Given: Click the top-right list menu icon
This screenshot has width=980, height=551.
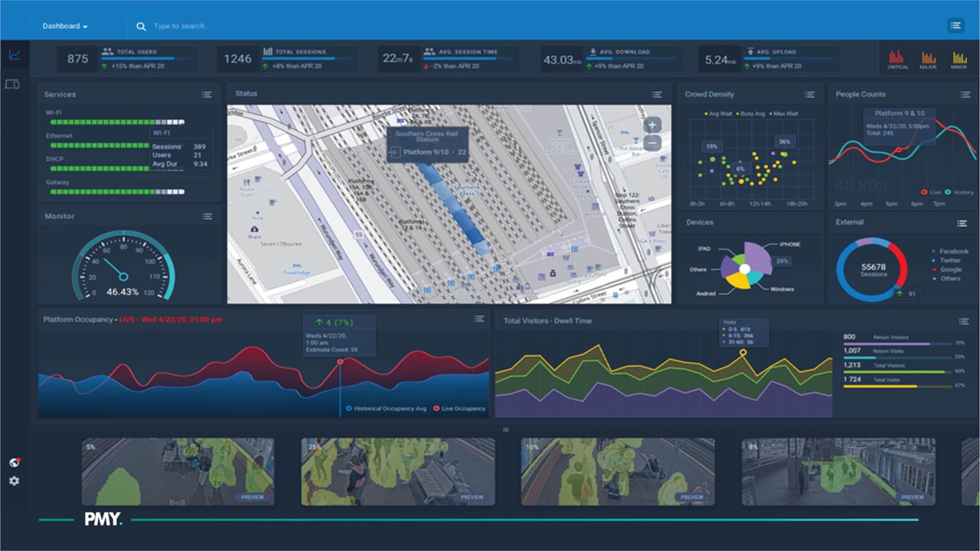Looking at the screenshot, I should (955, 25).
